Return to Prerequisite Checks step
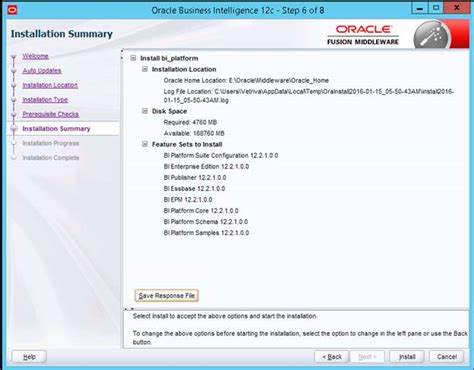The height and width of the screenshot is (370, 474). 50,114
